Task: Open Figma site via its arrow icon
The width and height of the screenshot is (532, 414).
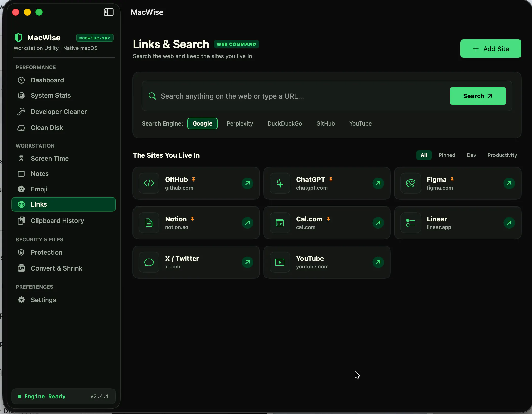Action: click(x=509, y=183)
